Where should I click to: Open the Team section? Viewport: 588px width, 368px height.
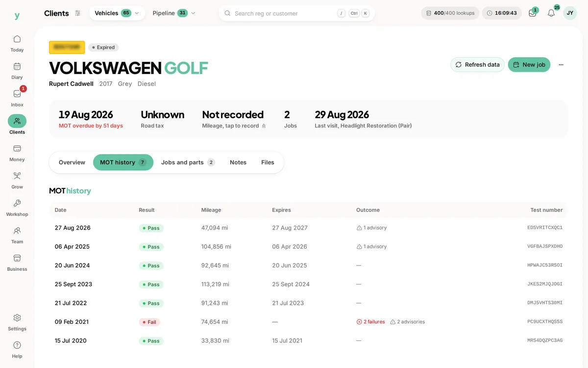[17, 236]
